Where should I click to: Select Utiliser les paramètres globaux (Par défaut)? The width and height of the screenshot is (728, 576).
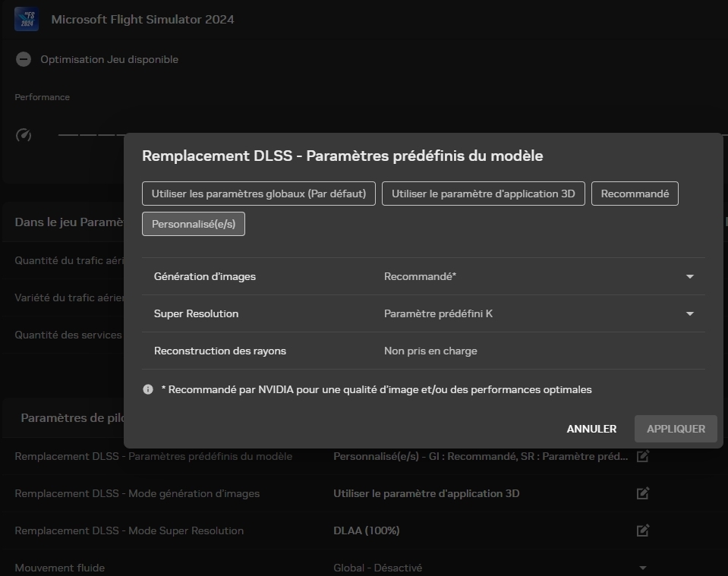coord(259,194)
